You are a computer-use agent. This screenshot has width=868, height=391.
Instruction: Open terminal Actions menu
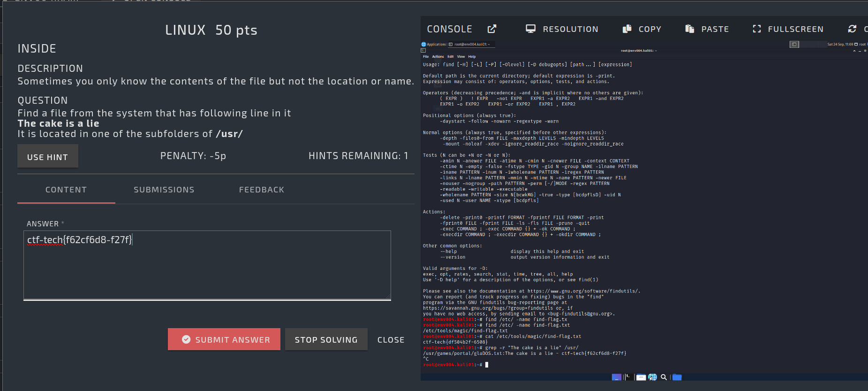tap(438, 57)
